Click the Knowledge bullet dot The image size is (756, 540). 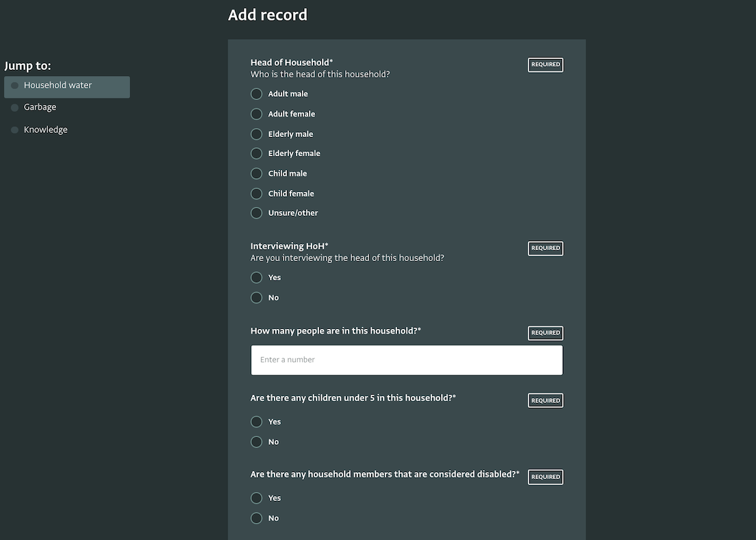click(14, 130)
